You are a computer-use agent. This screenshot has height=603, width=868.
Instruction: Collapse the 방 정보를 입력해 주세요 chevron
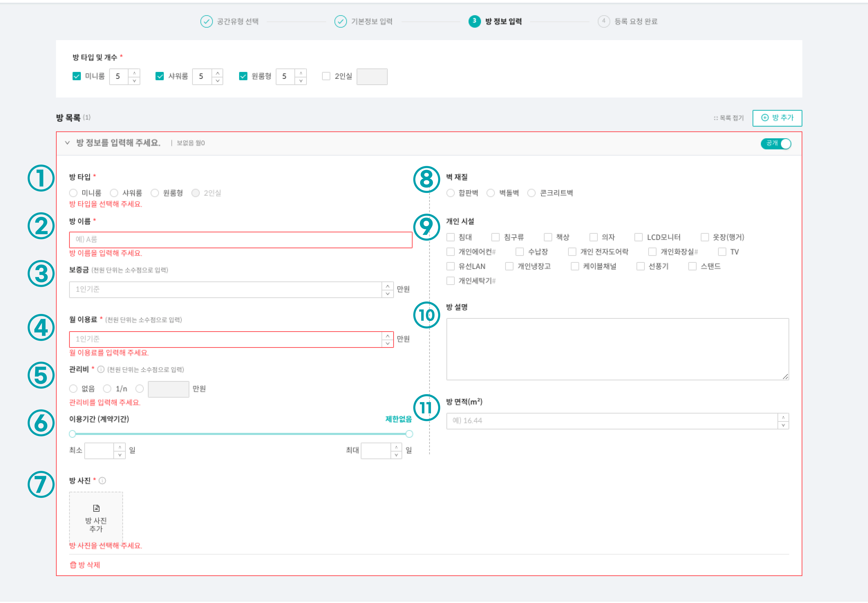[x=67, y=143]
